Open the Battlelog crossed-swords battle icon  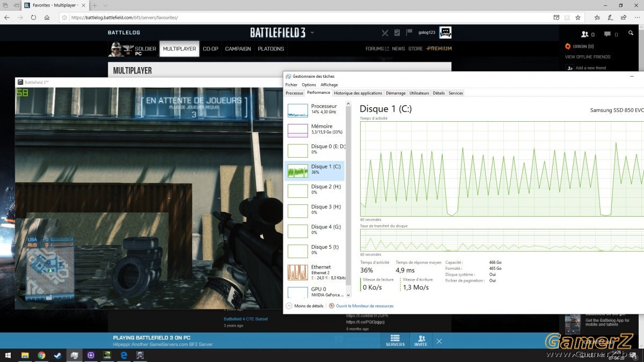(385, 33)
